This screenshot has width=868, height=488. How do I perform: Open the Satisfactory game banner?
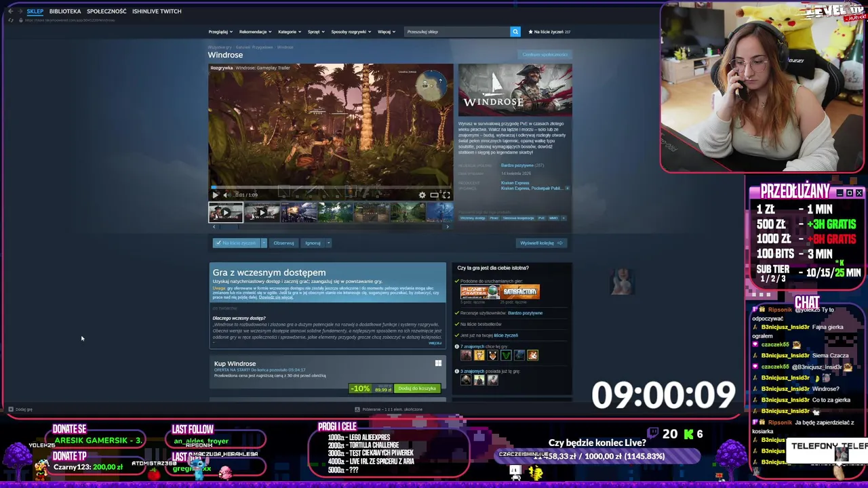[520, 292]
